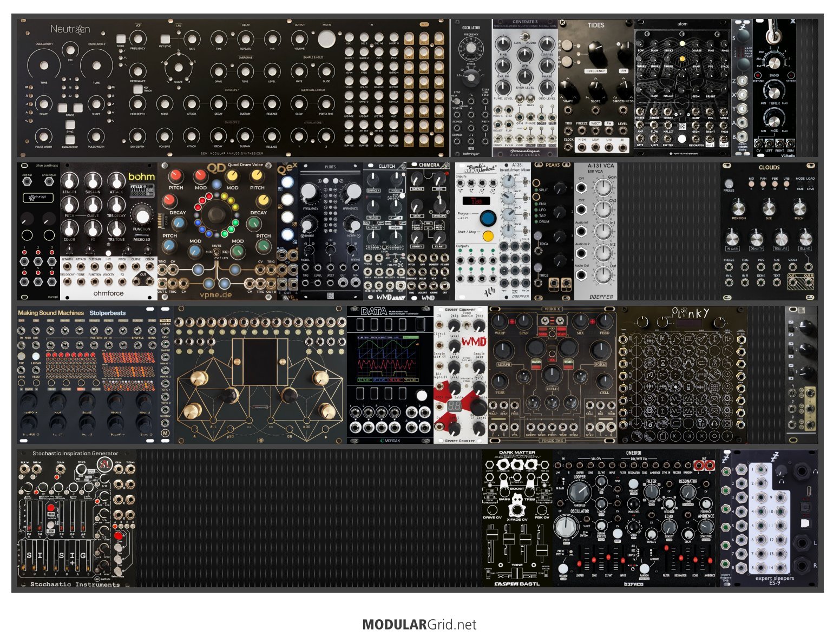Select the Clouds PITCH knob
Viewport: 840px width, 636px height.
tap(799, 207)
